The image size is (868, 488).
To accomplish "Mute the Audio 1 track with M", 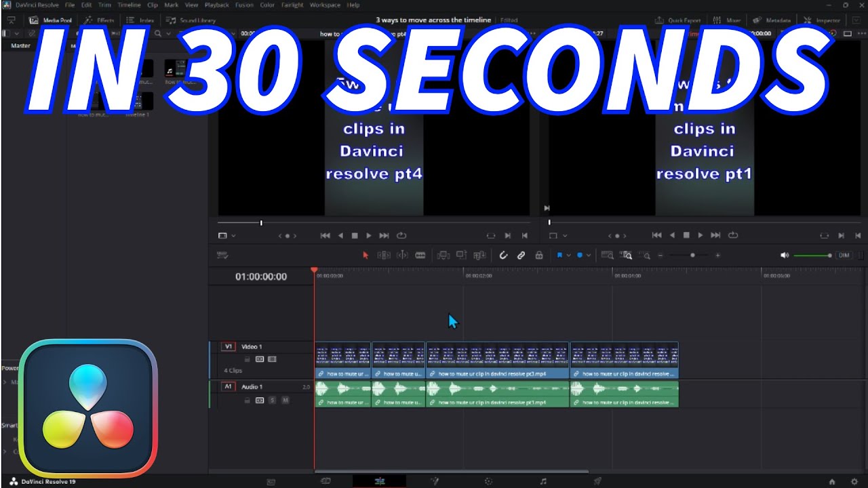I will pos(285,401).
